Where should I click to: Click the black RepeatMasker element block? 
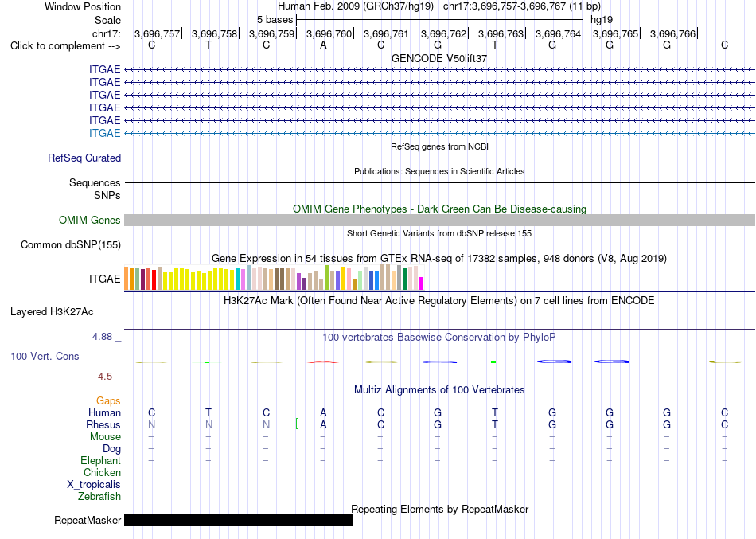(x=239, y=520)
